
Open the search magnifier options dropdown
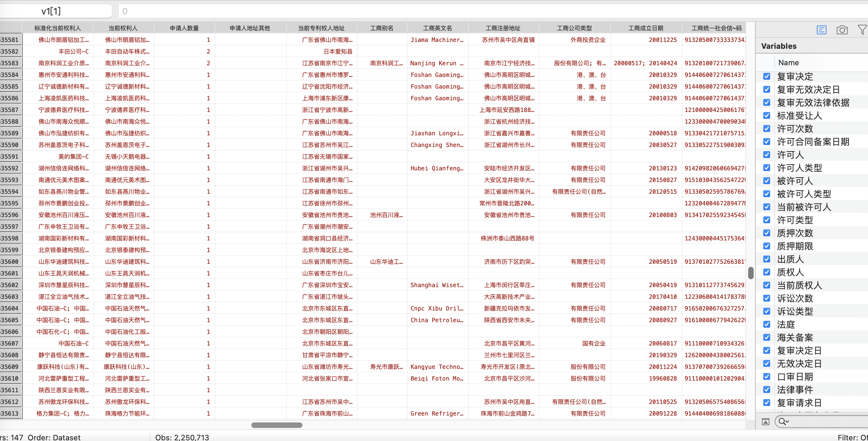[x=784, y=421]
